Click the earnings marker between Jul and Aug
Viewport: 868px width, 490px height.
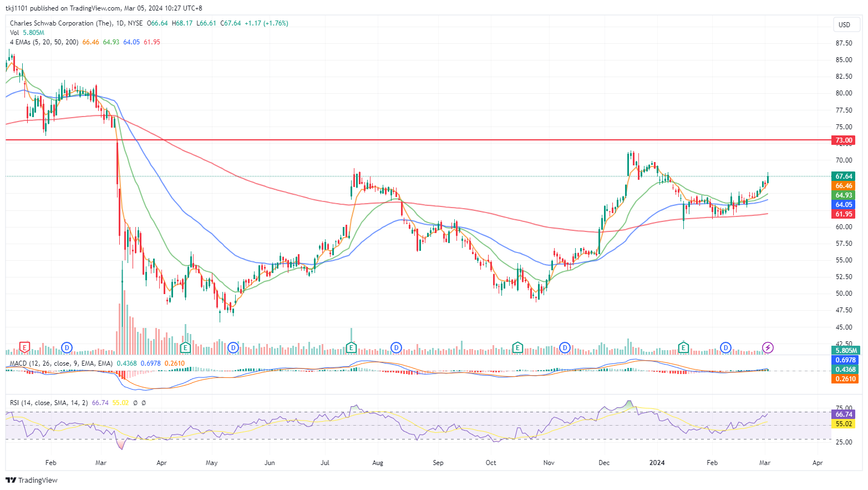coord(351,347)
